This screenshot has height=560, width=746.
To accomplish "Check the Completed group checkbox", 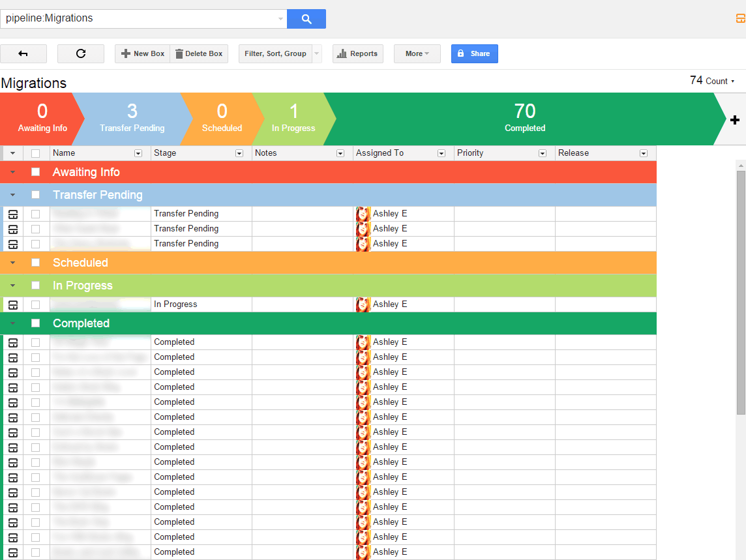I will [x=36, y=323].
